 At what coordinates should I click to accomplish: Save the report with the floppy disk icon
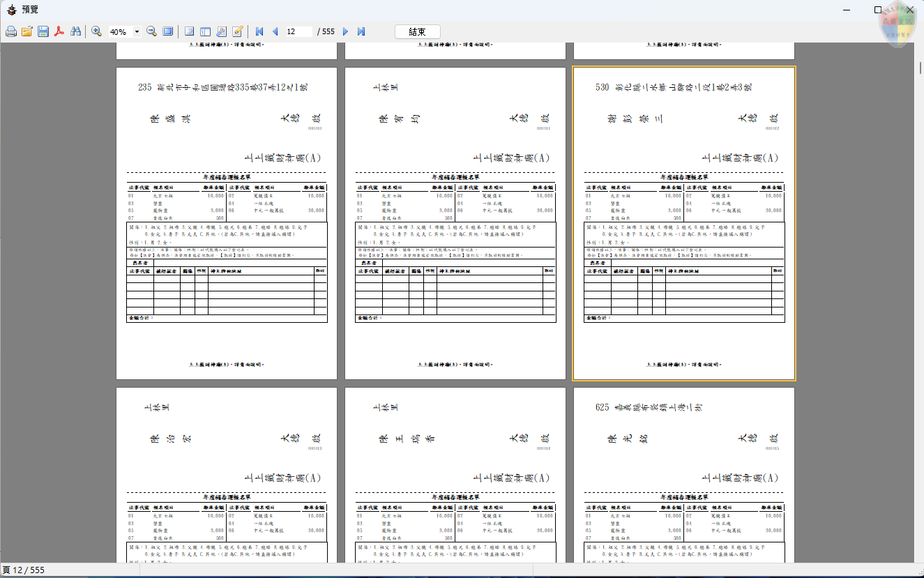[x=43, y=32]
